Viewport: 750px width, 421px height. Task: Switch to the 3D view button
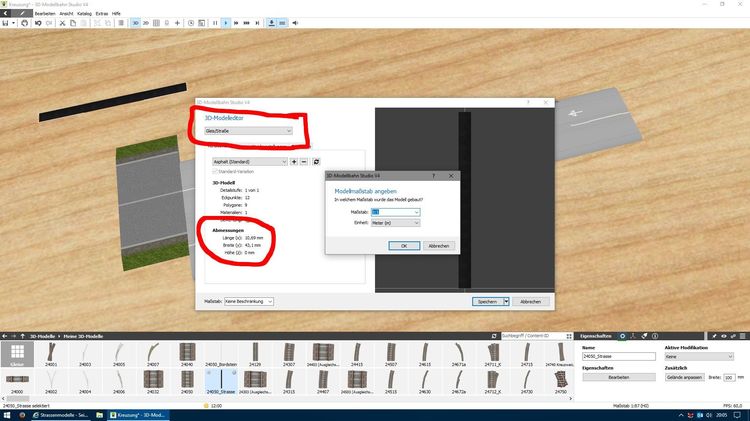(135, 23)
